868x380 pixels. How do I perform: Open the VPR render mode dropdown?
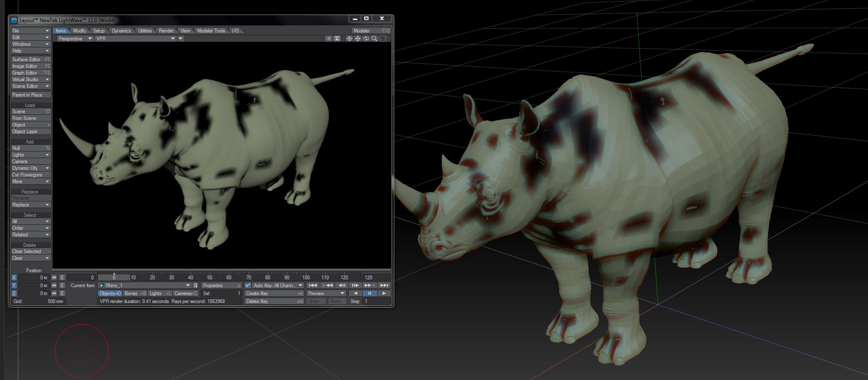(x=135, y=39)
